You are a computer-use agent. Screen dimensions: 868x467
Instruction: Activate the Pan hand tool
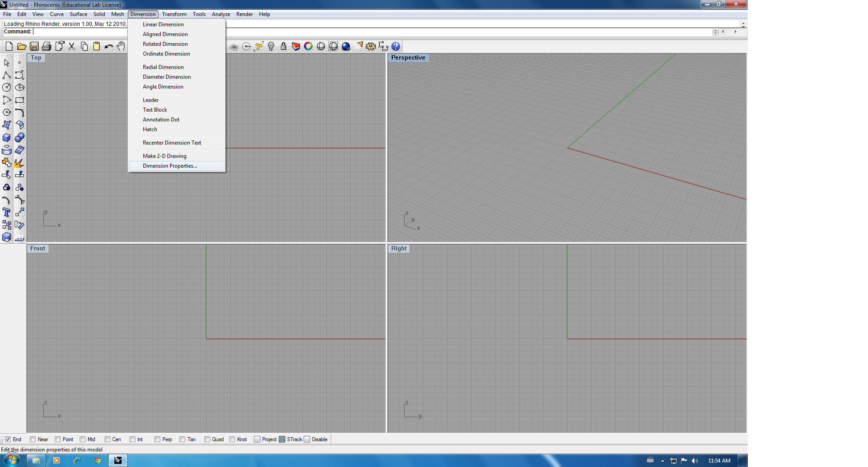point(121,46)
